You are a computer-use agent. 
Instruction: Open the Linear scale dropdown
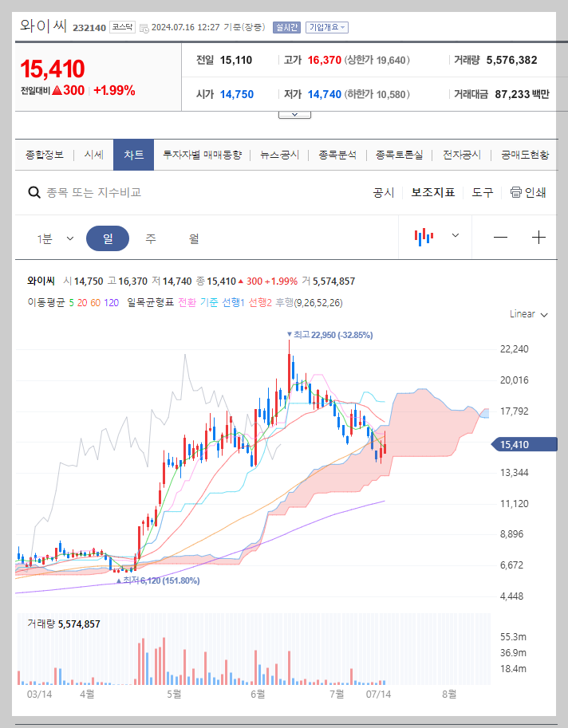tap(527, 314)
